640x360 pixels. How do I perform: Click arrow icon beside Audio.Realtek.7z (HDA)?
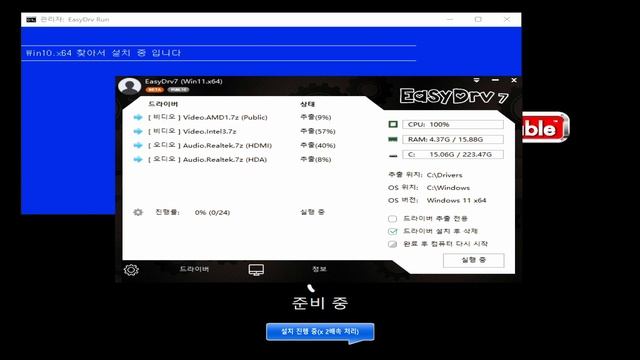(138, 160)
